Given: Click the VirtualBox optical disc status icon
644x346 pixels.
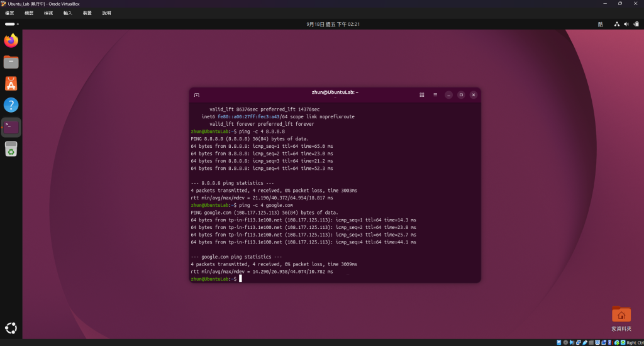Looking at the screenshot, I should [565, 342].
